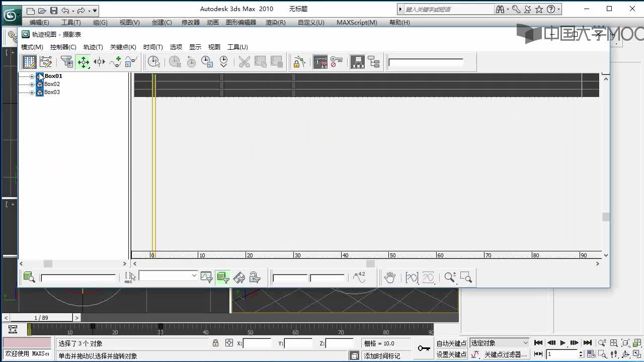Open the 选定对象 dropdown
This screenshot has width=644, height=362.
pyautogui.click(x=500, y=343)
